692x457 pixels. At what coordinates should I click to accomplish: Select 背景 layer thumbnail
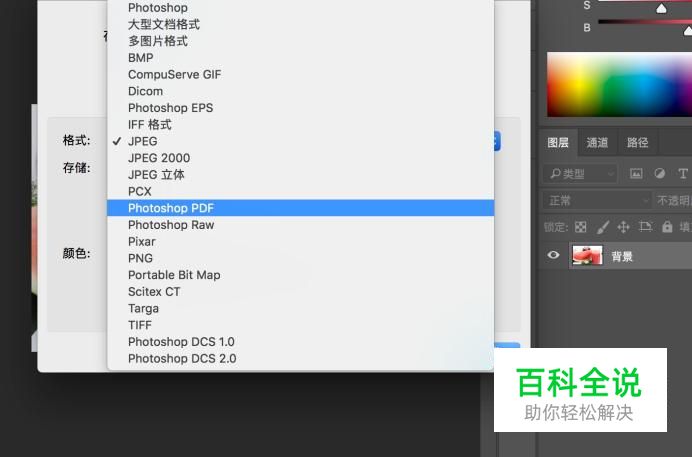[x=587, y=255]
